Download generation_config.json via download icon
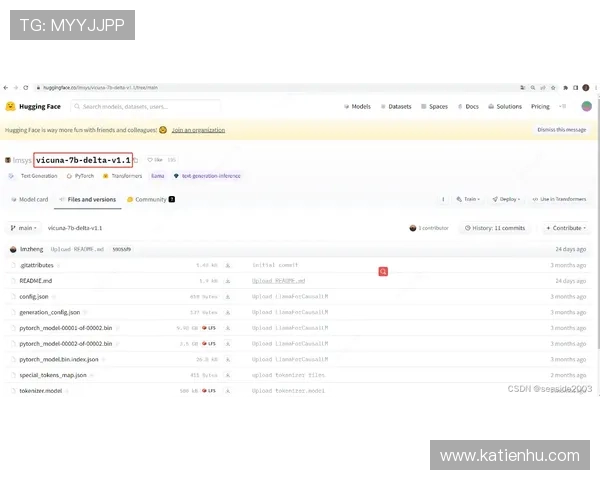 pyautogui.click(x=228, y=312)
